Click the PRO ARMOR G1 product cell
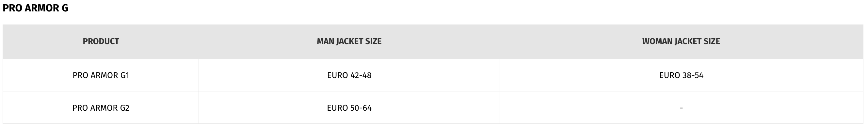This screenshot has height=128, width=868. tap(101, 75)
